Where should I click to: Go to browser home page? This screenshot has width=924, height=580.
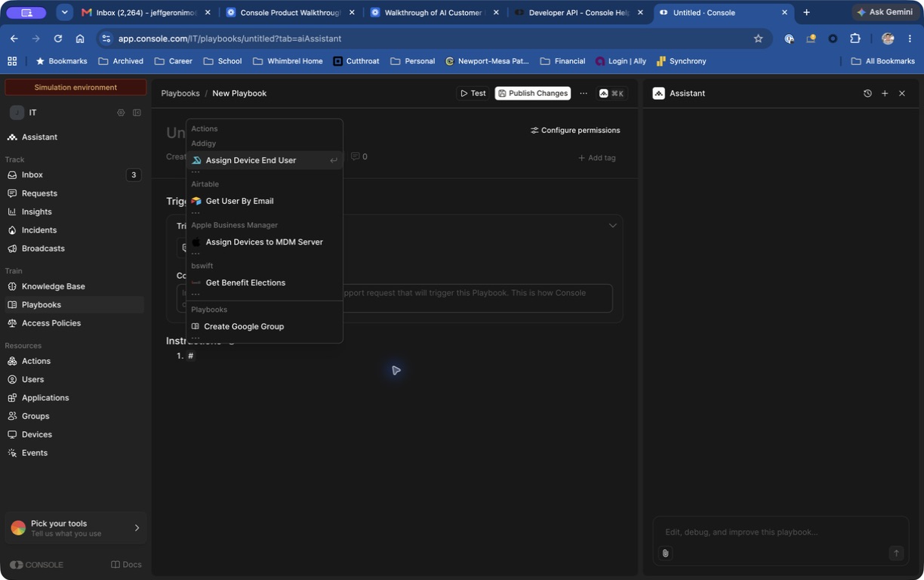point(80,39)
